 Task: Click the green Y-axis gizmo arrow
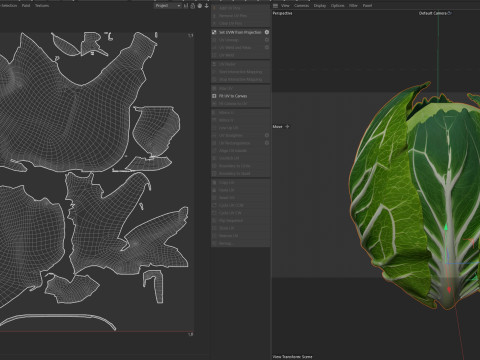[446, 227]
